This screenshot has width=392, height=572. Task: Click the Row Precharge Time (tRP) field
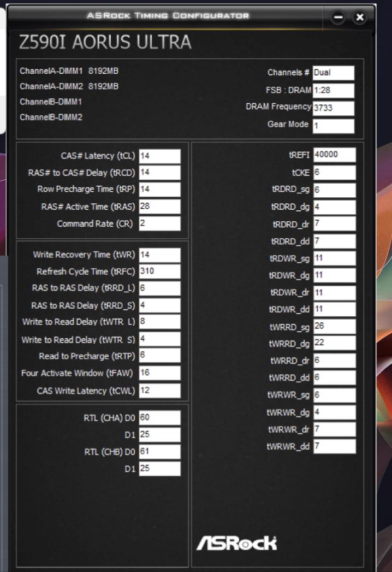tap(160, 190)
